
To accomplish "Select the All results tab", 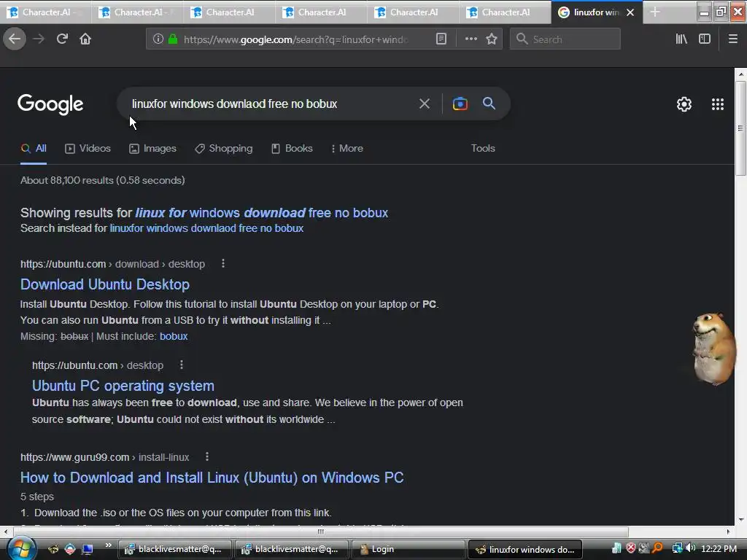I will click(x=34, y=149).
